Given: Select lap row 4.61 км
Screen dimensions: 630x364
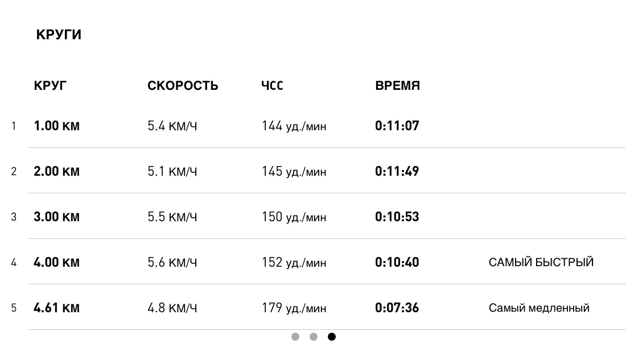Looking at the screenshot, I should point(57,308).
